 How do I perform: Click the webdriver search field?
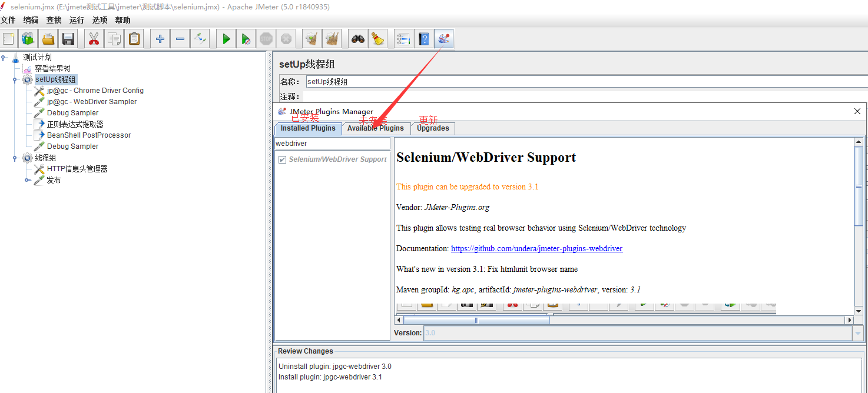(332, 144)
